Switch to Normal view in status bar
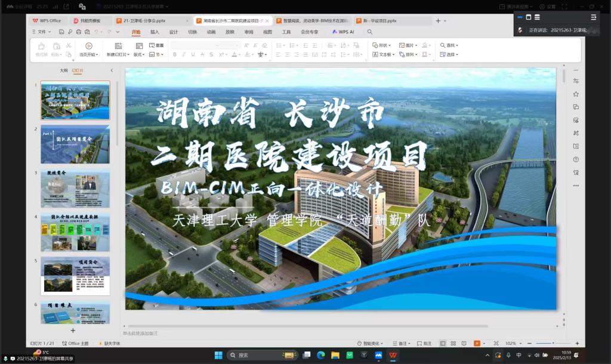The image size is (611, 364). (443, 343)
